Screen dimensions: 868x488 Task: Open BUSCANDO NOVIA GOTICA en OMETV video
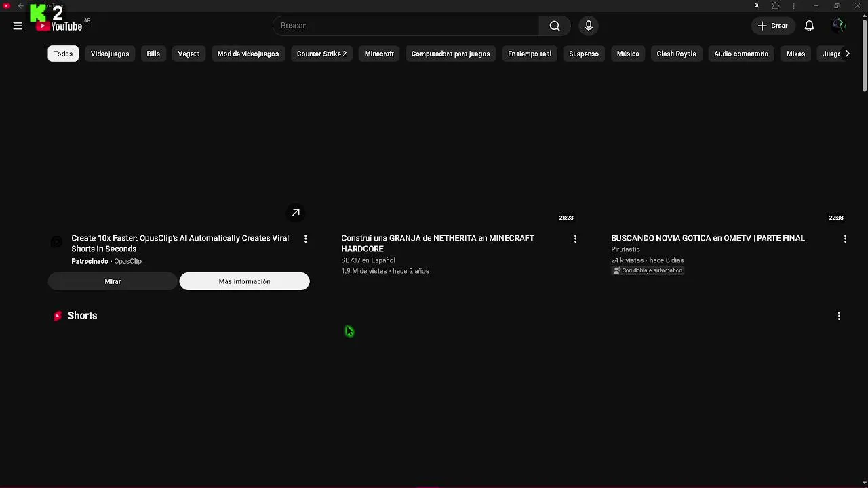708,238
